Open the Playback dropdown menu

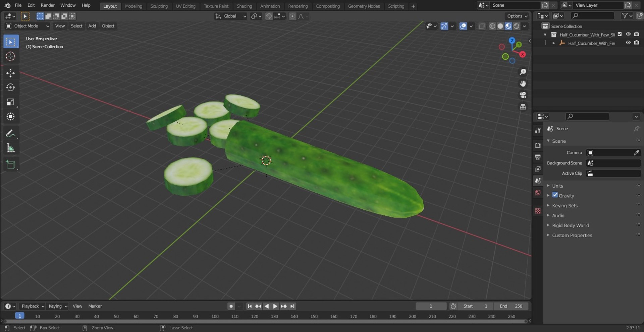[33, 306]
